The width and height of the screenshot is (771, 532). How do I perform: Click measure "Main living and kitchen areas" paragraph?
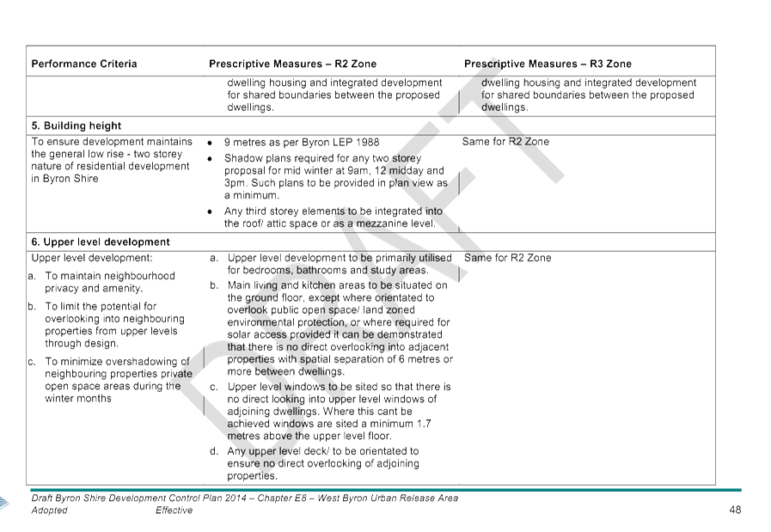pos(340,328)
